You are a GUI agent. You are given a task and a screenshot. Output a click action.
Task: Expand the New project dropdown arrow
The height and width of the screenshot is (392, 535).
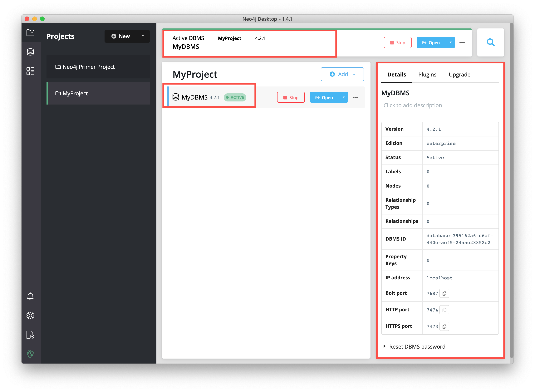[143, 36]
